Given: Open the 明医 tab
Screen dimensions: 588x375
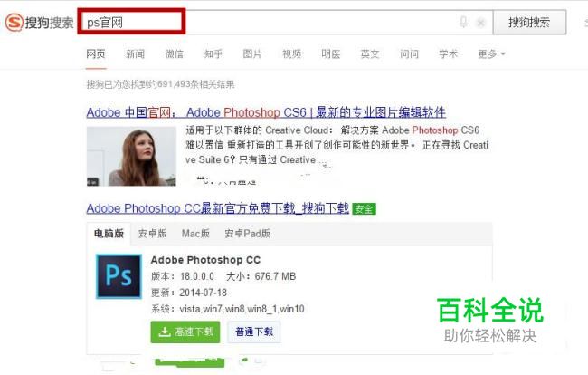Looking at the screenshot, I should click(x=331, y=54).
